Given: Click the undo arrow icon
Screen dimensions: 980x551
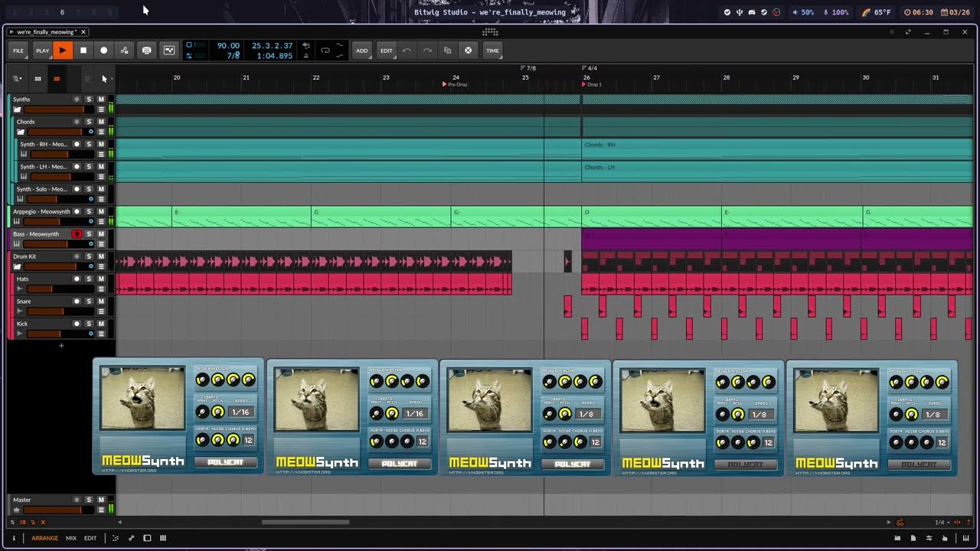Looking at the screenshot, I should click(407, 51).
